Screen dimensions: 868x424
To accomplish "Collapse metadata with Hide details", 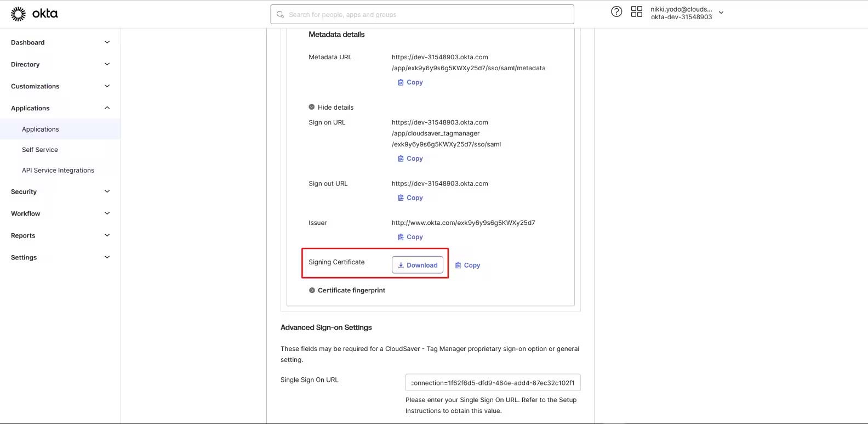I will point(331,108).
